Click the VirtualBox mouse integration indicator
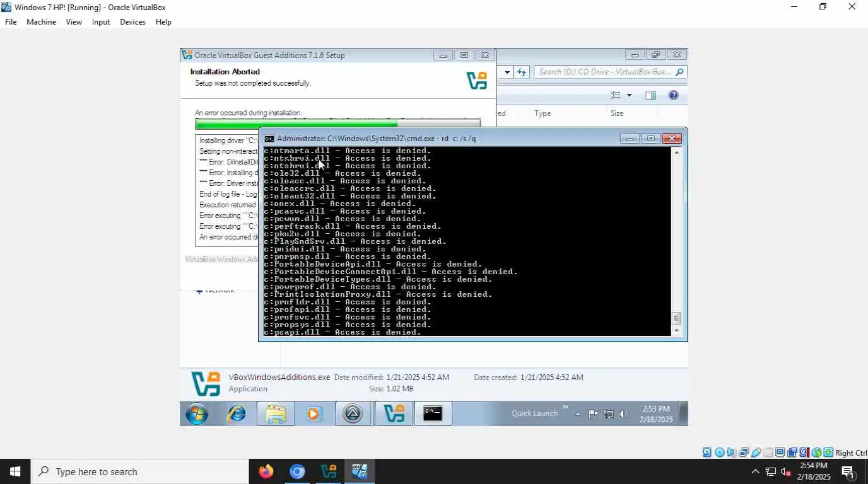Screen dimensions: 868x484 816,452
